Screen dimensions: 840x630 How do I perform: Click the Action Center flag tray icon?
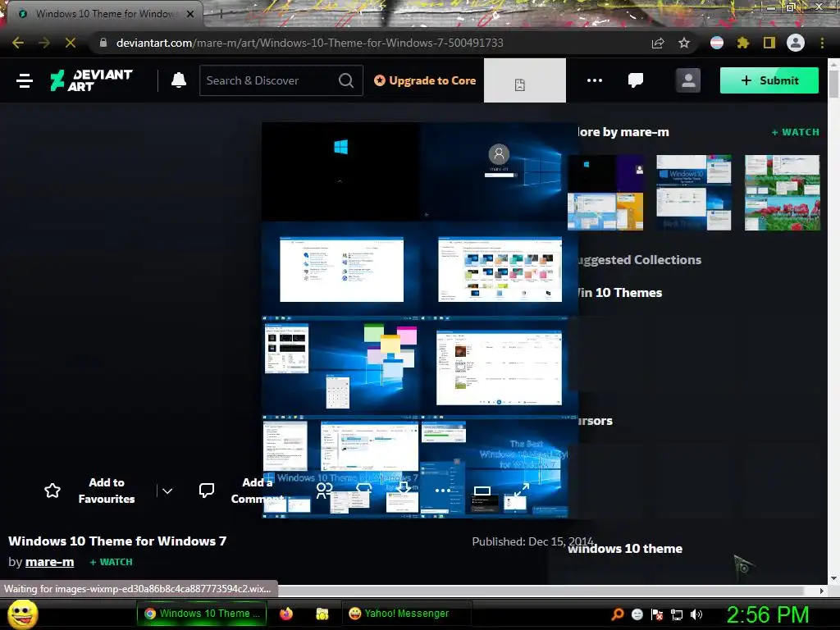tap(657, 614)
